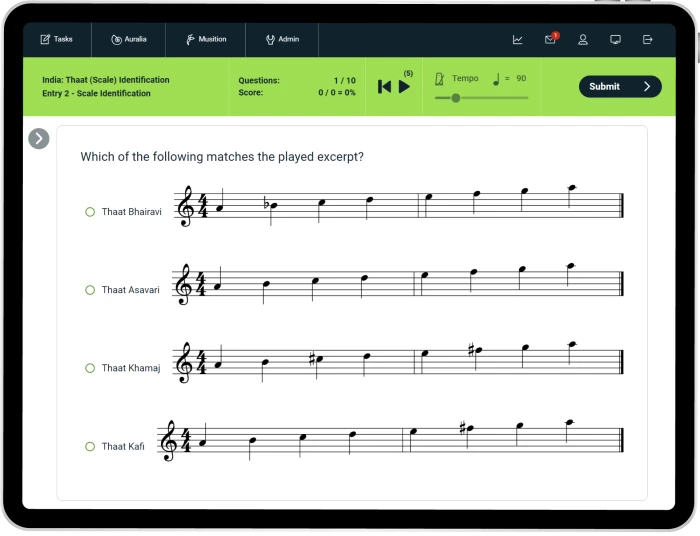
Task: Click the play excerpt button
Action: [x=404, y=87]
